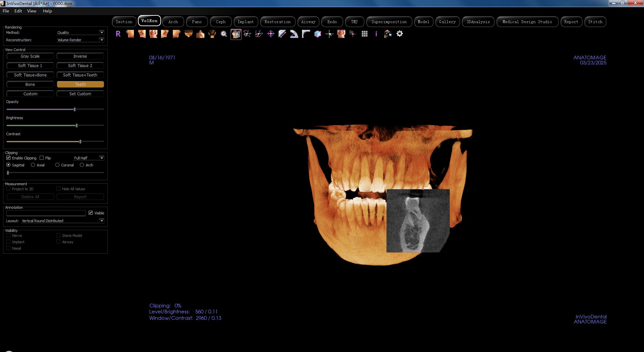
Task: Open the Rendering Method dropdown
Action: coord(102,33)
